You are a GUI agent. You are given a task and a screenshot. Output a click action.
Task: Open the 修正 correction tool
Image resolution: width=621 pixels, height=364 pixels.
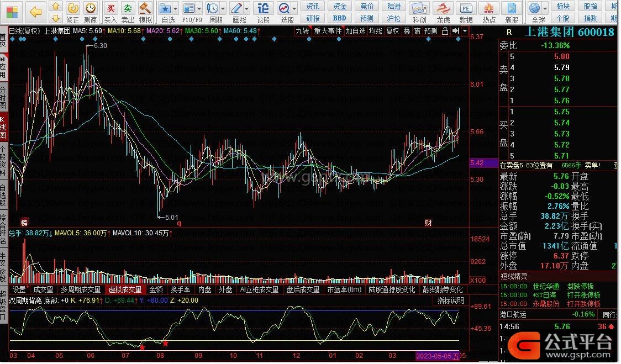coord(72,13)
